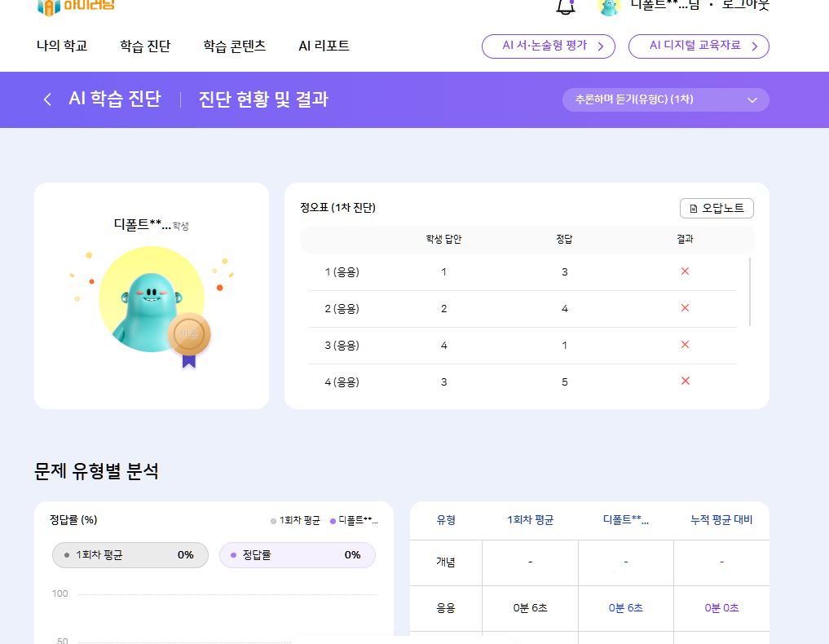Click the 로그아웃 link
This screenshot has height=644, width=829.
[x=744, y=4]
